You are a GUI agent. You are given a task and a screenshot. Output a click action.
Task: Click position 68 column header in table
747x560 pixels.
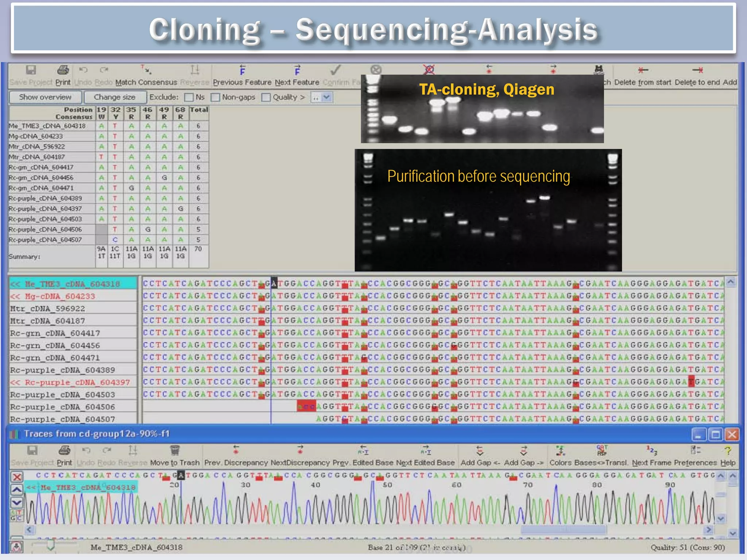(181, 113)
